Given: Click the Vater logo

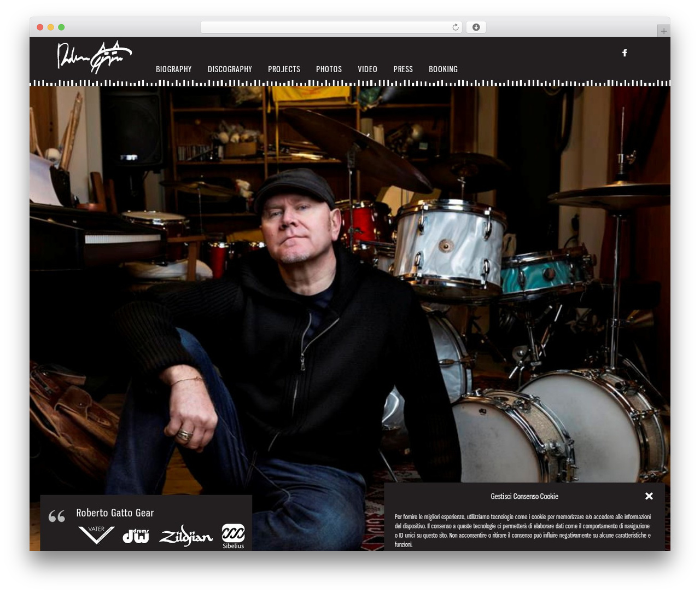Looking at the screenshot, I should pos(96,534).
